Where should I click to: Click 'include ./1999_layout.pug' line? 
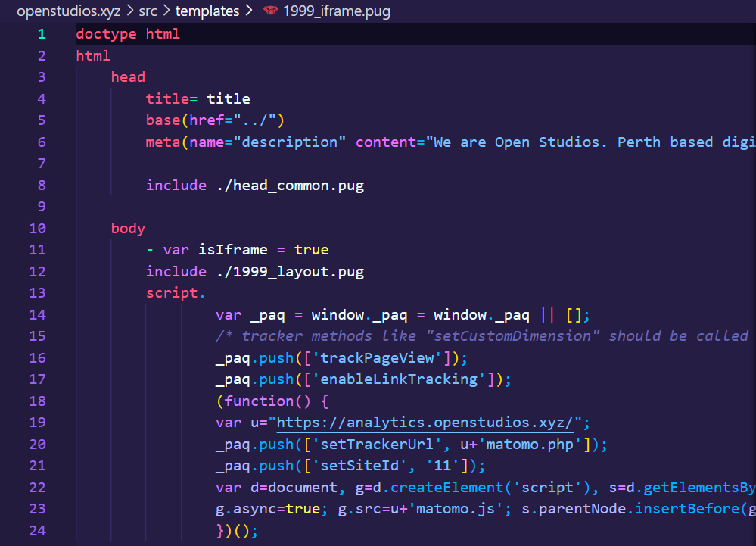[255, 272]
